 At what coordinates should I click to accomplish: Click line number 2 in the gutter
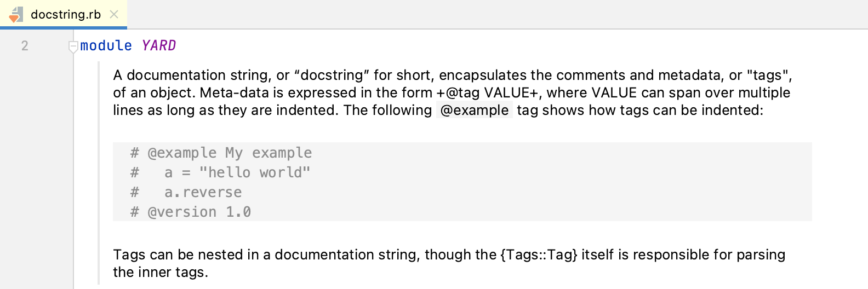tap(25, 46)
